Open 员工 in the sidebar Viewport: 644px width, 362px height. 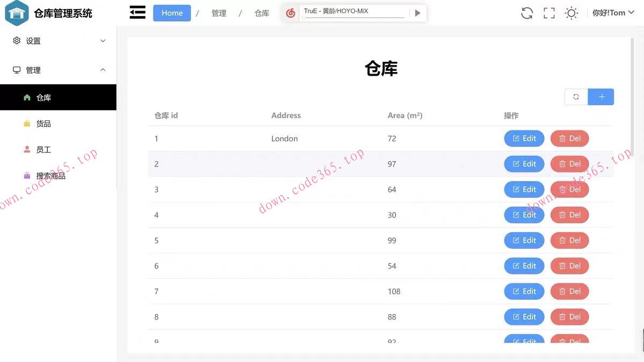point(58,149)
